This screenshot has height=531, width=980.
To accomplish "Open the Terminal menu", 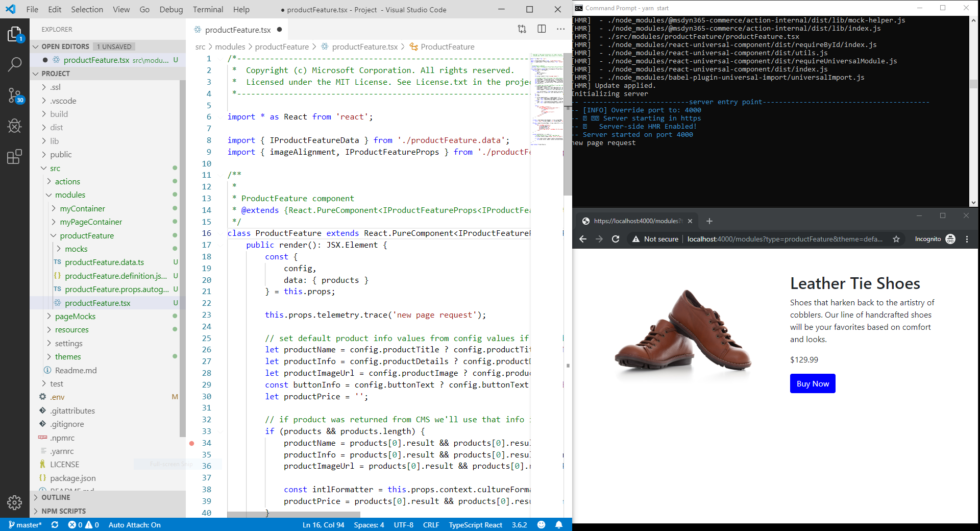I will coord(208,9).
